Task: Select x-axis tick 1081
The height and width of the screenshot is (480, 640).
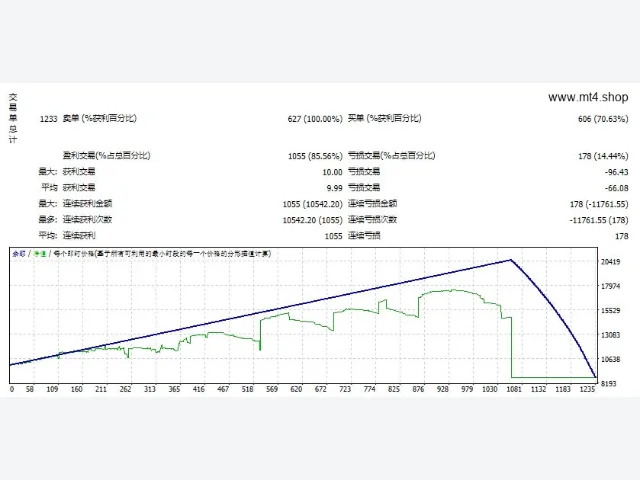Action: (514, 389)
